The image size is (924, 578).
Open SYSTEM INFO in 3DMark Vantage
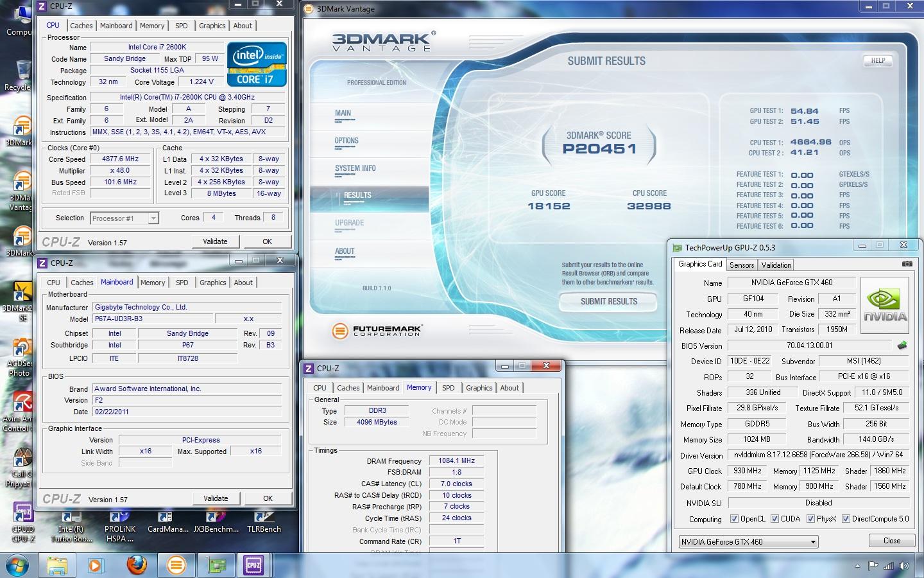355,170
